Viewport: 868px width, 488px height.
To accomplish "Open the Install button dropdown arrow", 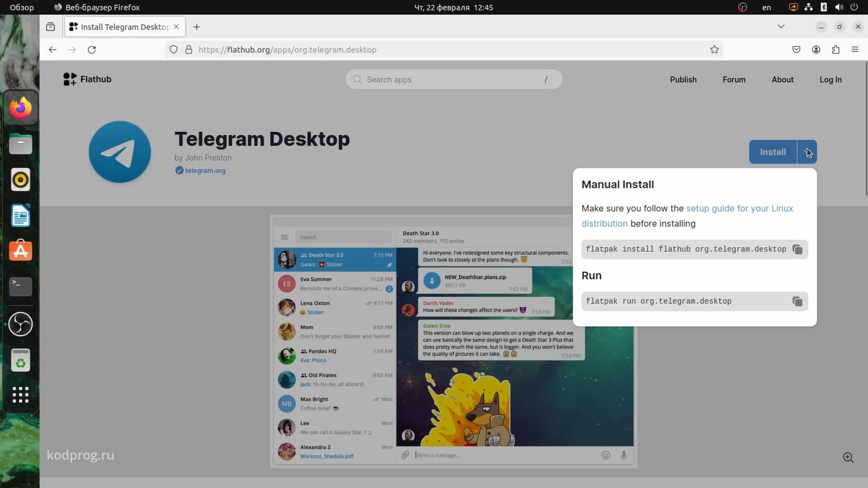I will pyautogui.click(x=807, y=152).
